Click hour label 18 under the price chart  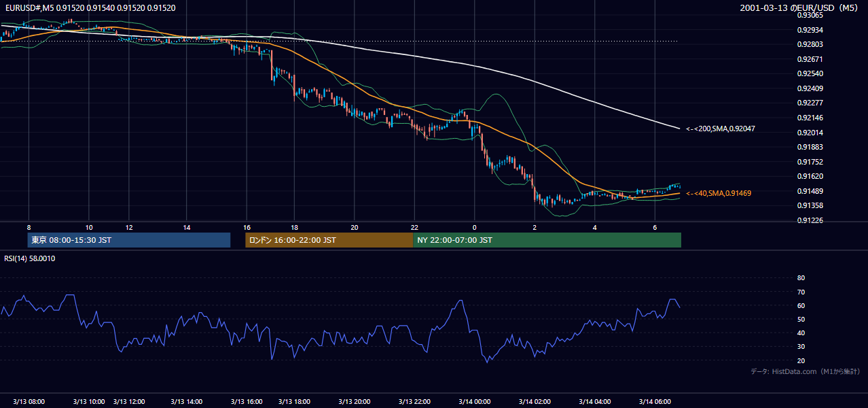[x=294, y=227]
